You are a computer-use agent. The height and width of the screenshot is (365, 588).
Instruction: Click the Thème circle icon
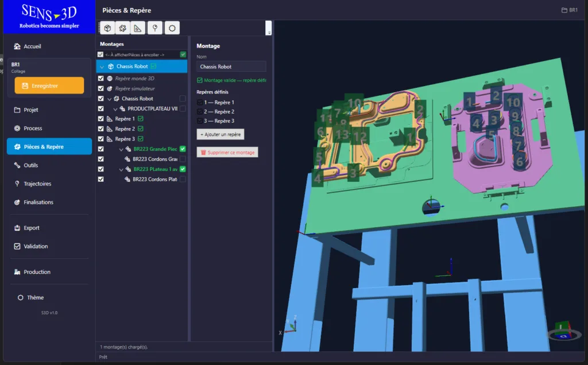click(20, 297)
